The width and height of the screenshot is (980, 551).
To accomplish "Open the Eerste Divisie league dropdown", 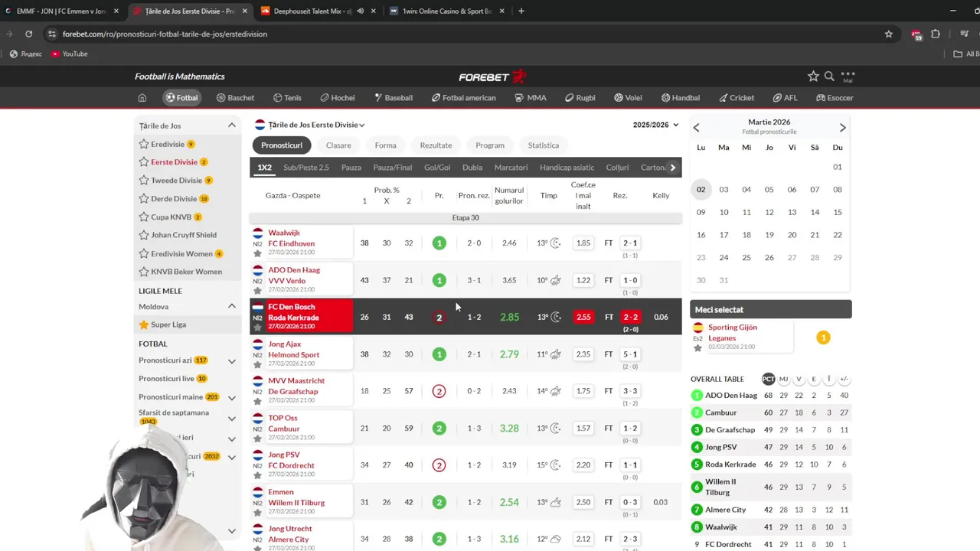I will pos(316,125).
